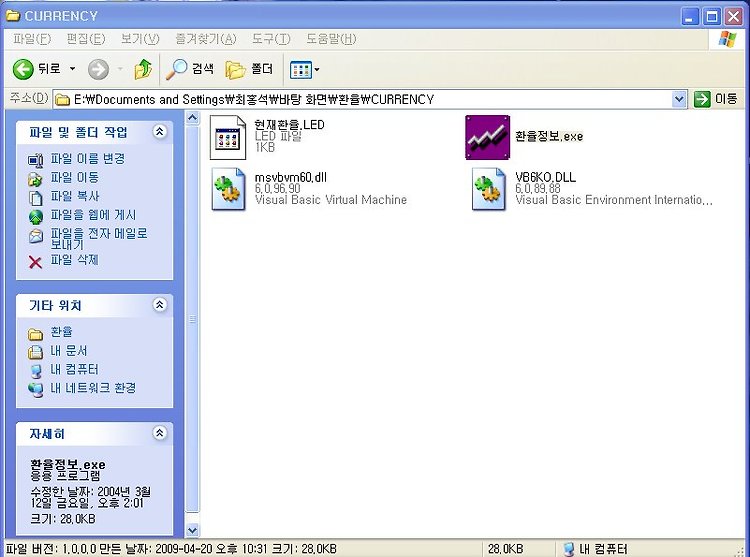Image resolution: width=750 pixels, height=557 pixels.
Task: Open the 보기(V) menu
Action: [140, 39]
